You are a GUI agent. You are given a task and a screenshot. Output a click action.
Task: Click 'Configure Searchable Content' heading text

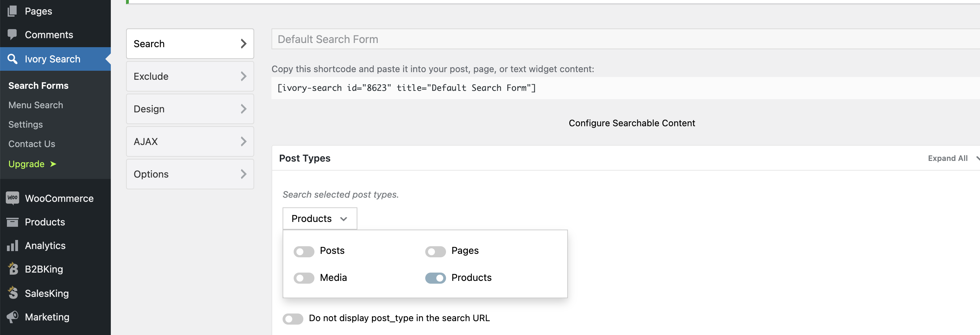[632, 123]
